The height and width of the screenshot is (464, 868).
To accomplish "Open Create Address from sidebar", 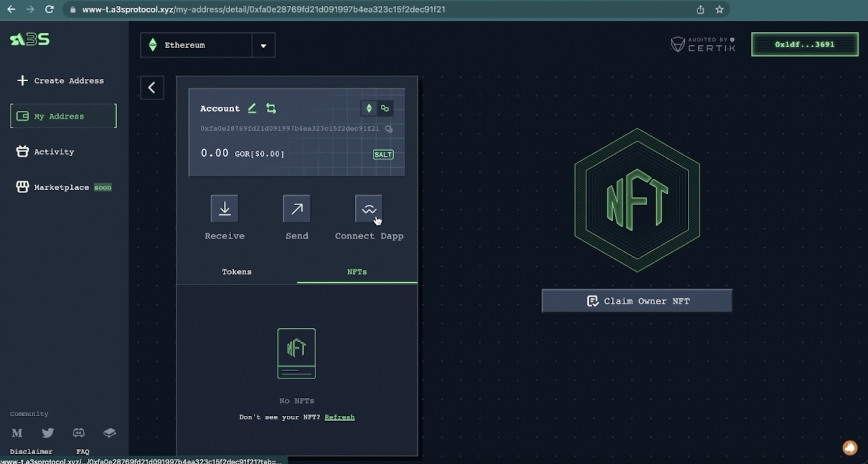I will click(60, 80).
